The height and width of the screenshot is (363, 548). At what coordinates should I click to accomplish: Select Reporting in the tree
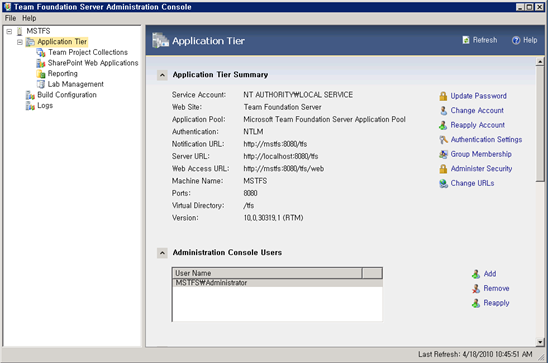[x=63, y=73]
